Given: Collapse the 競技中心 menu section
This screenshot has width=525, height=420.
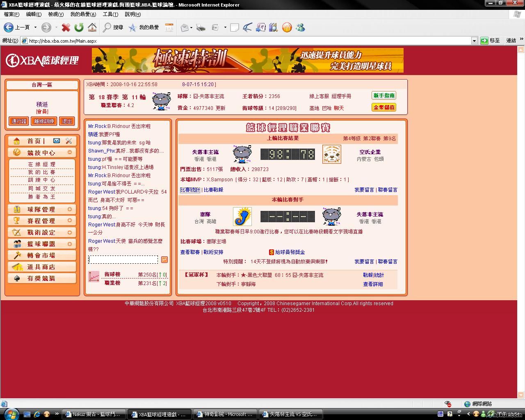Looking at the screenshot, I should point(70,152).
